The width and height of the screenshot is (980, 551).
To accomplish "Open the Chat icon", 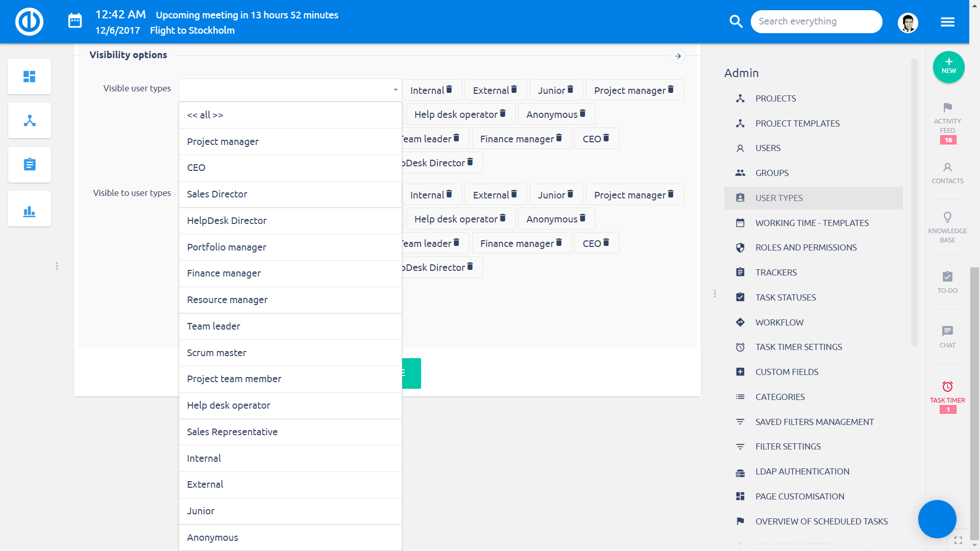I will coord(947,331).
